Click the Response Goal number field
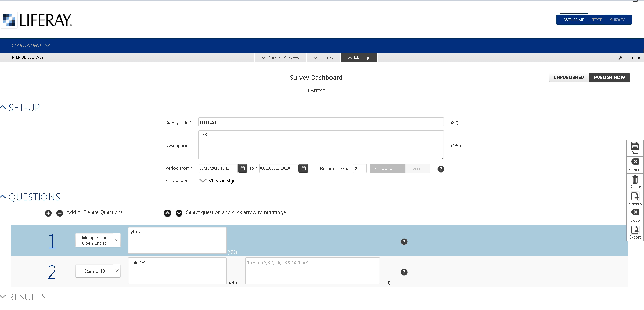 360,168
